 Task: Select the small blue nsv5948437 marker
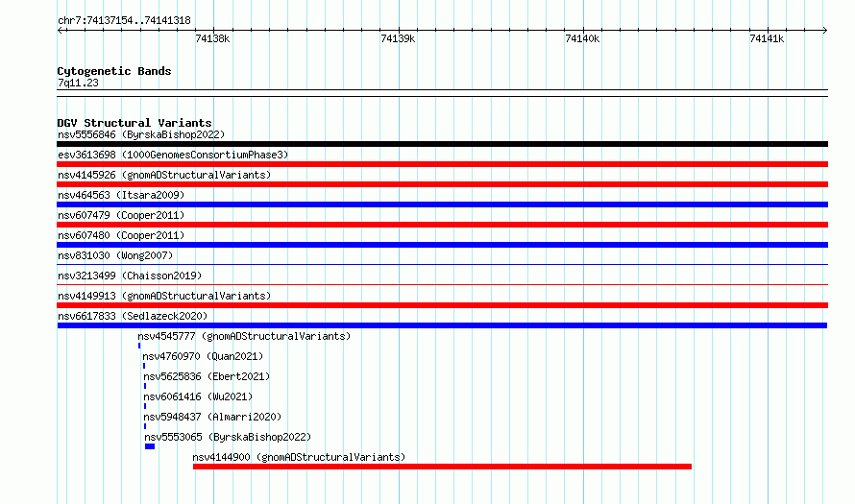(145, 426)
